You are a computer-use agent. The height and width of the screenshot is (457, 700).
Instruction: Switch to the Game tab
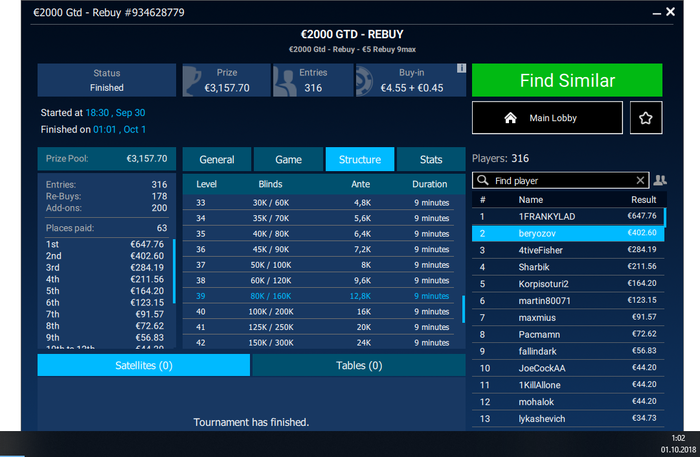point(288,159)
